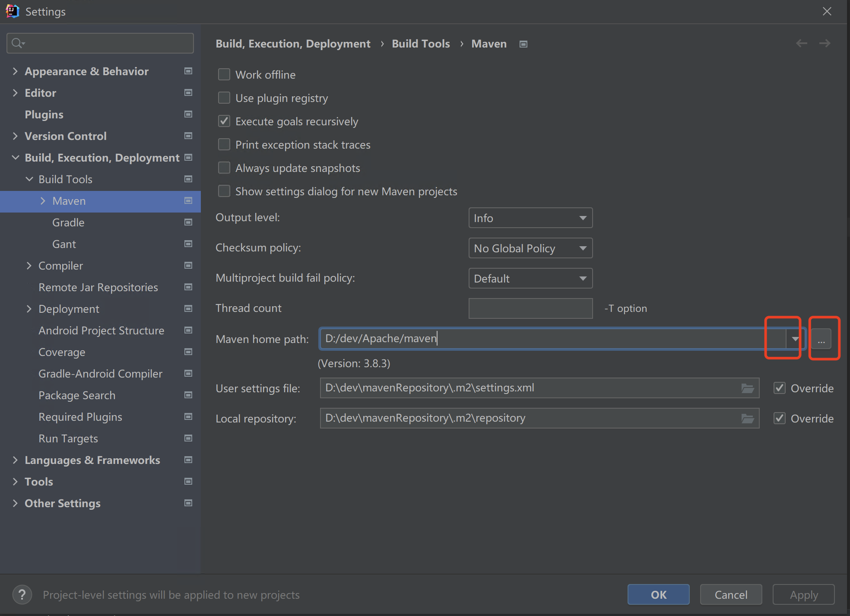This screenshot has height=616, width=850.
Task: Toggle Override for User settings file
Action: (780, 388)
